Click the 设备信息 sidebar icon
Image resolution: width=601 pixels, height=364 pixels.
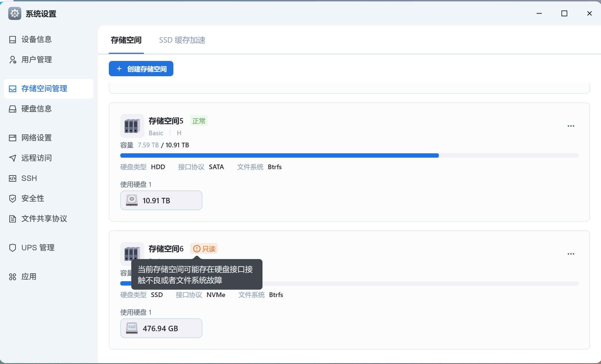pyautogui.click(x=13, y=40)
